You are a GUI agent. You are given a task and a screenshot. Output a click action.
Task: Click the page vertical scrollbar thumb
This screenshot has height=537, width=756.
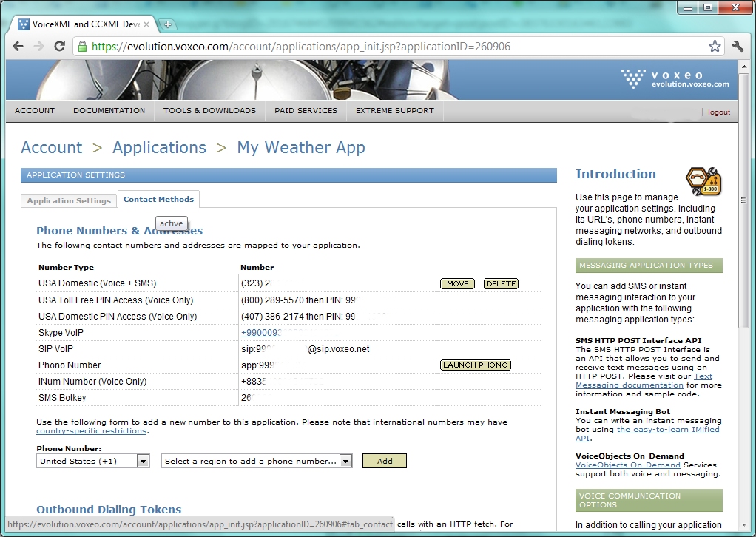(x=743, y=200)
